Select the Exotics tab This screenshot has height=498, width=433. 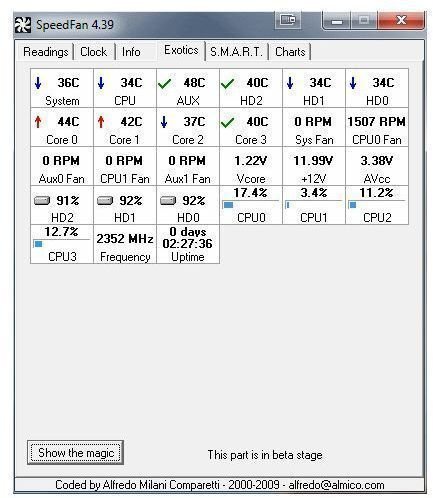pos(181,50)
